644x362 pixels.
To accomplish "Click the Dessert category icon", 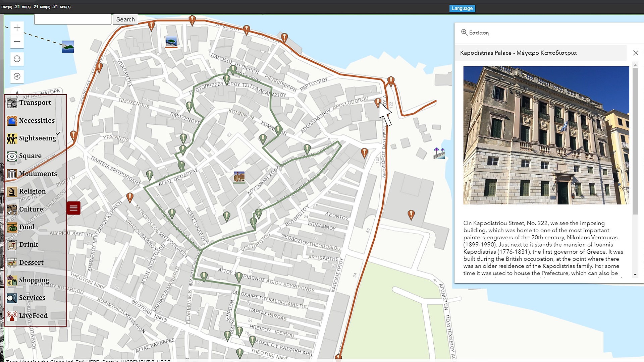I will (12, 263).
